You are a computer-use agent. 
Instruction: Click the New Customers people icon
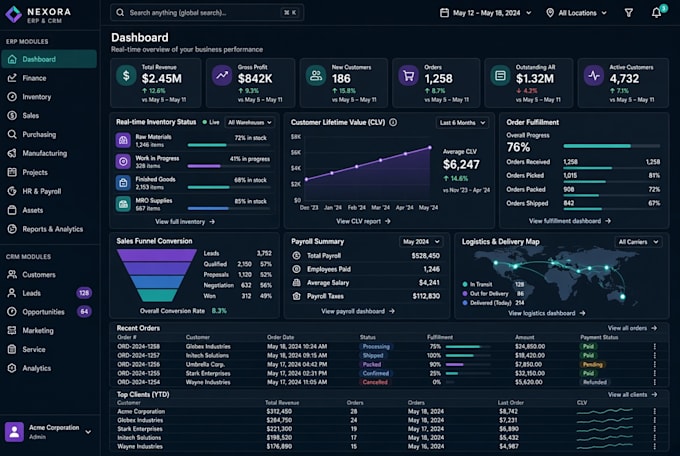pos(316,76)
